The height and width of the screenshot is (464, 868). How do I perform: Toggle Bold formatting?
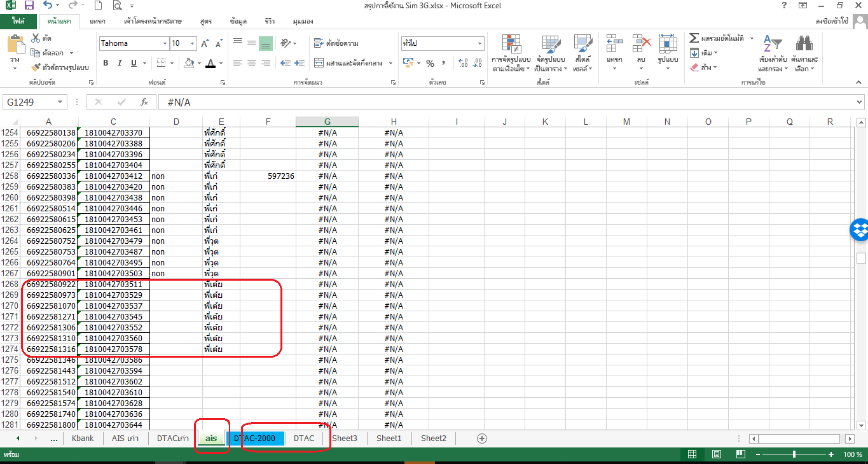[x=106, y=63]
